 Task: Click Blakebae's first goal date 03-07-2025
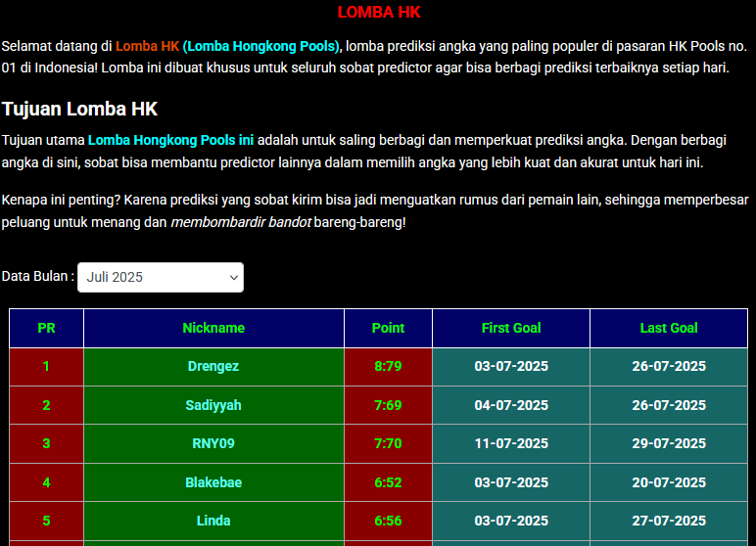pyautogui.click(x=511, y=482)
